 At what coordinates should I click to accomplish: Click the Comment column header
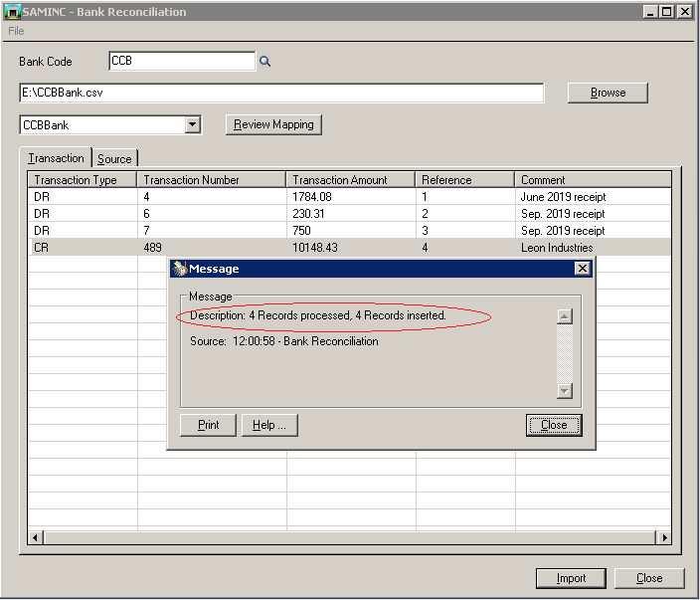593,179
